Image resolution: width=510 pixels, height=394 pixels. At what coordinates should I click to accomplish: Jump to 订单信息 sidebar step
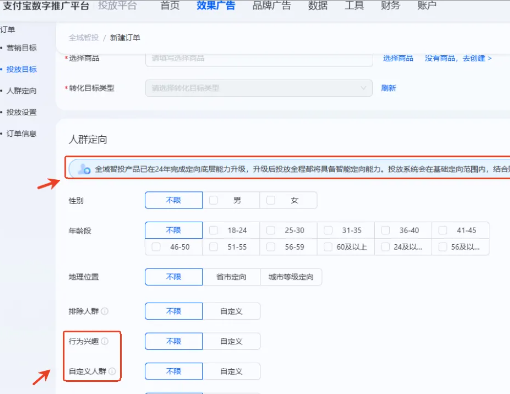pos(22,134)
